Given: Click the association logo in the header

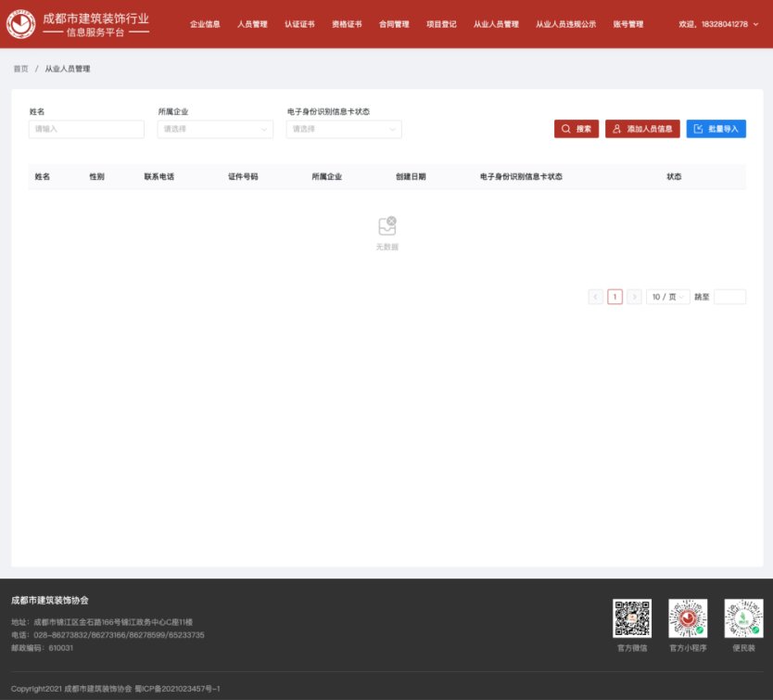Looking at the screenshot, I should coord(21,24).
